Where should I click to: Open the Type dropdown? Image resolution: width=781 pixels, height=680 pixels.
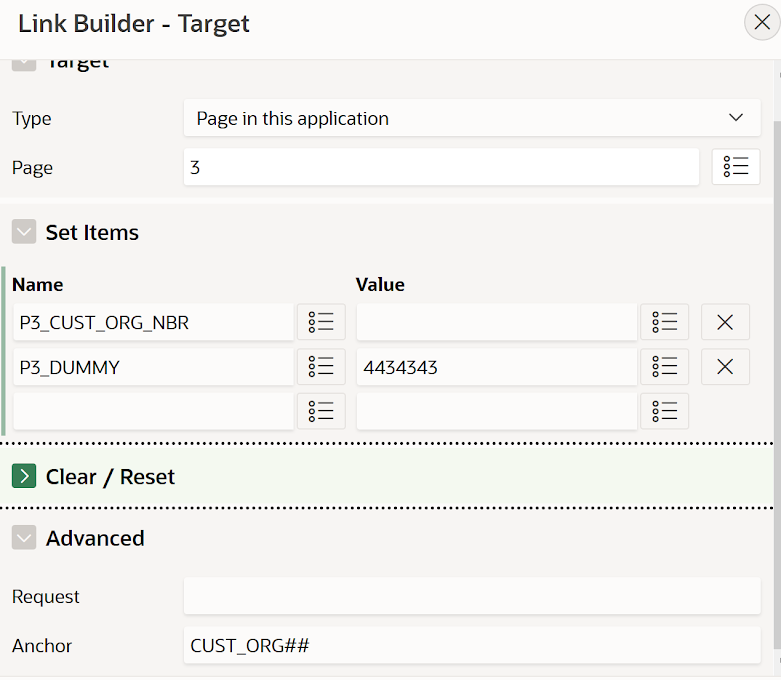tap(472, 118)
